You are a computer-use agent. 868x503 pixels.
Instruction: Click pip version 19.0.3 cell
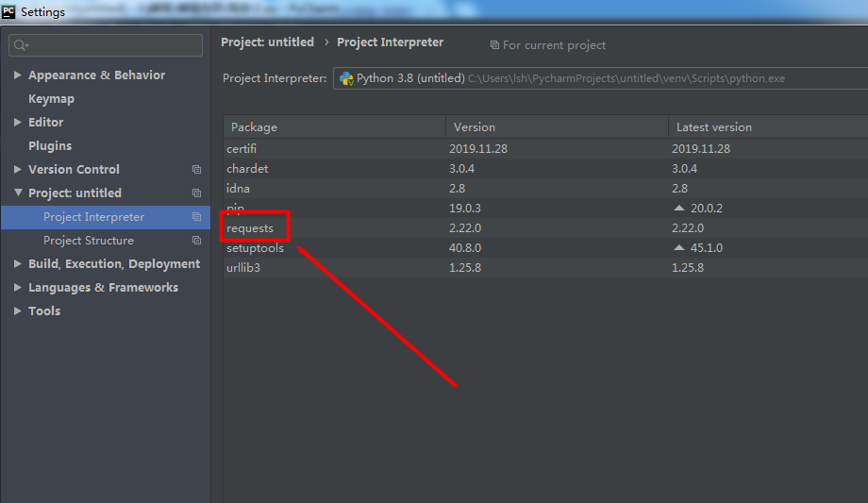[465, 209]
